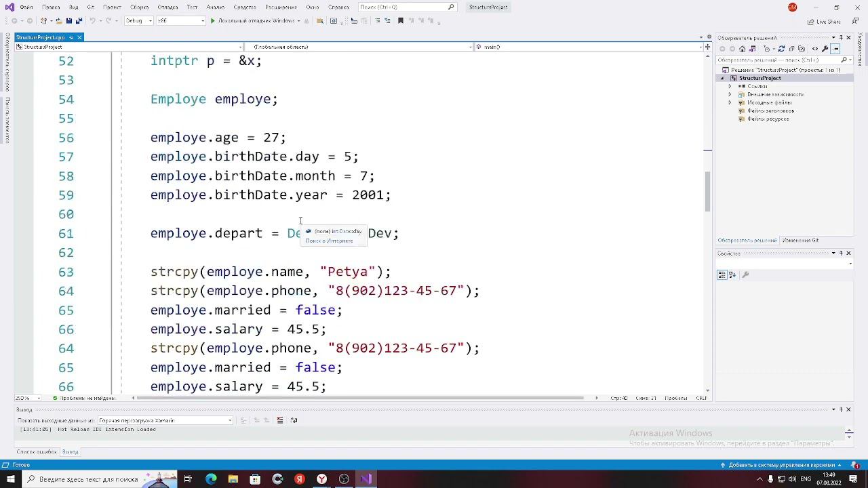This screenshot has width=868, height=488.
Task: Open the EM user account badge
Action: [x=792, y=7]
